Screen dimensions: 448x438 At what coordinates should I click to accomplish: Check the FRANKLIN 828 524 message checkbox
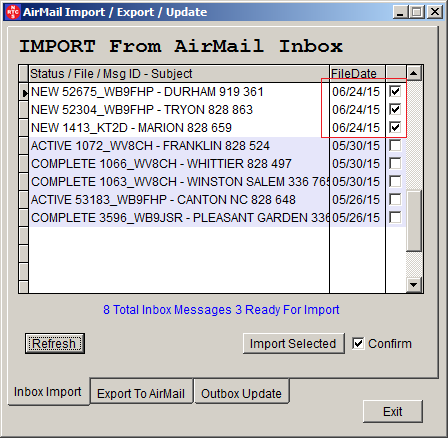[x=395, y=146]
